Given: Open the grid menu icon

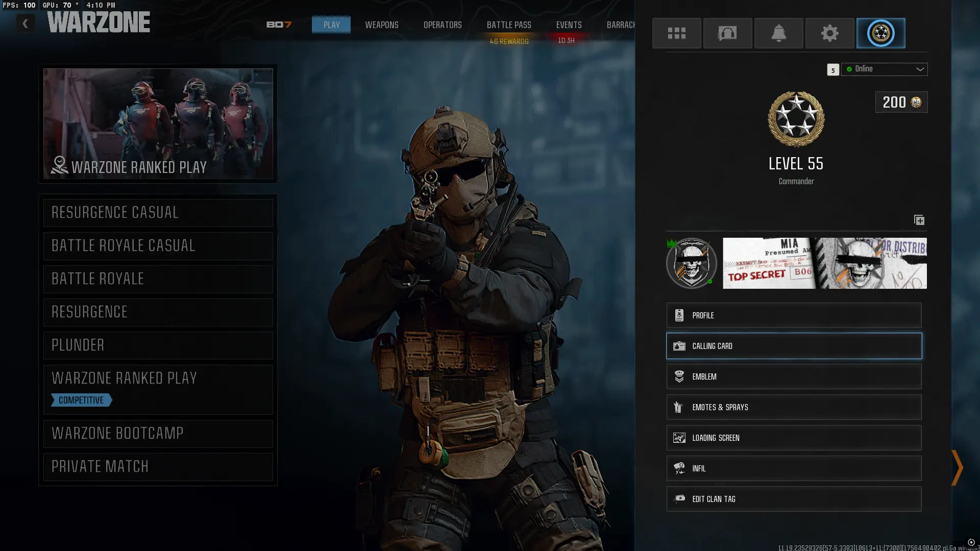Looking at the screenshot, I should click(x=676, y=33).
